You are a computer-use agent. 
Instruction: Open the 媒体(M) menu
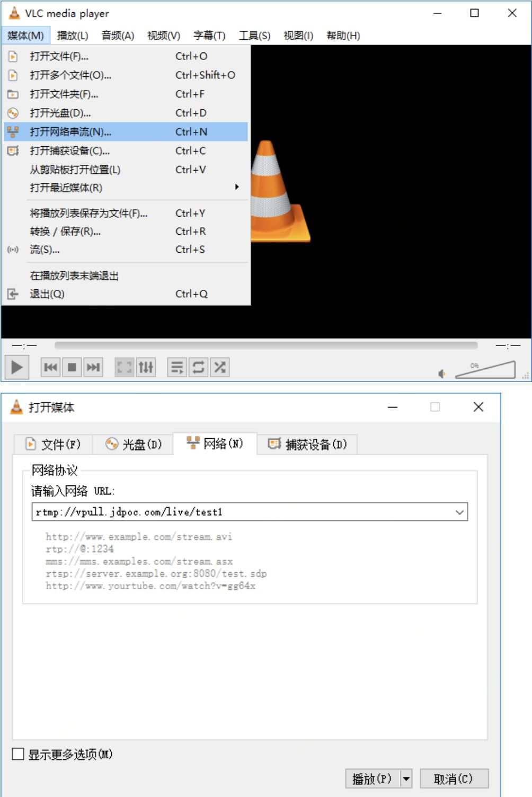click(25, 36)
